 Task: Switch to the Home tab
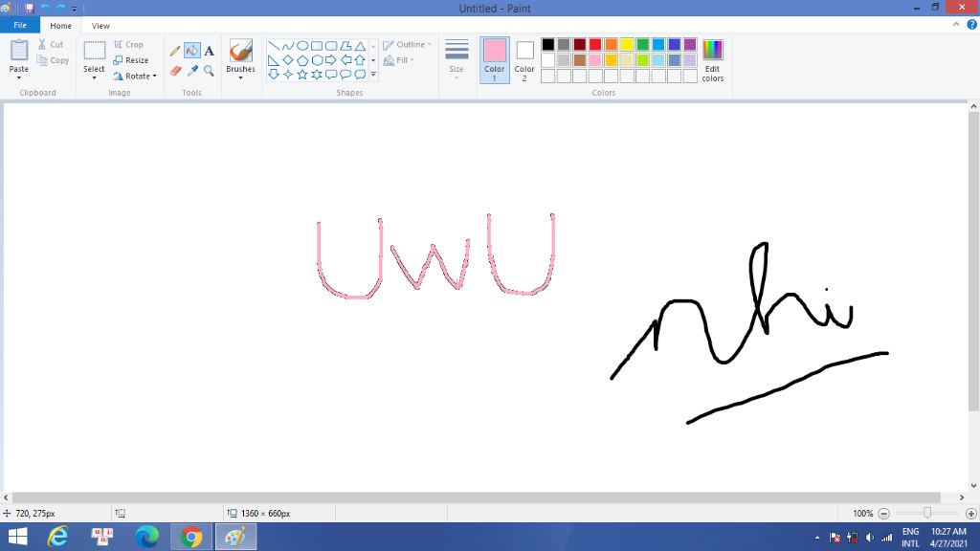60,26
